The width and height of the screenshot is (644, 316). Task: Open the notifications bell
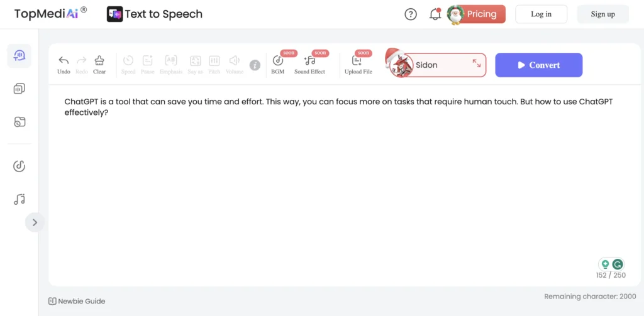tap(435, 14)
